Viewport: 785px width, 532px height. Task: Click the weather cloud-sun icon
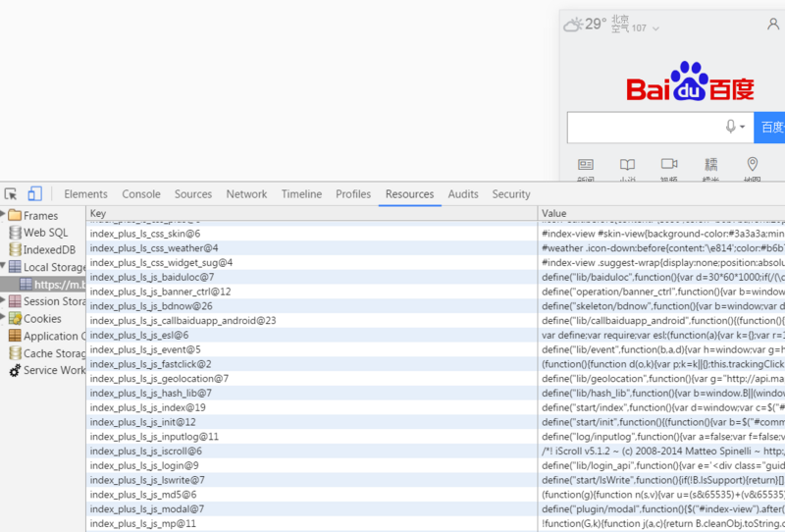tap(573, 24)
